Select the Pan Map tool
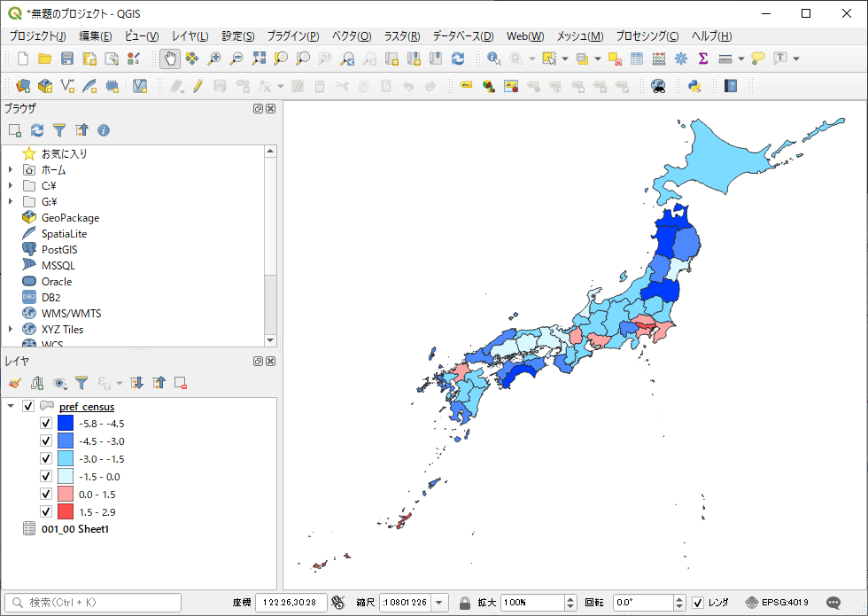 [x=168, y=58]
